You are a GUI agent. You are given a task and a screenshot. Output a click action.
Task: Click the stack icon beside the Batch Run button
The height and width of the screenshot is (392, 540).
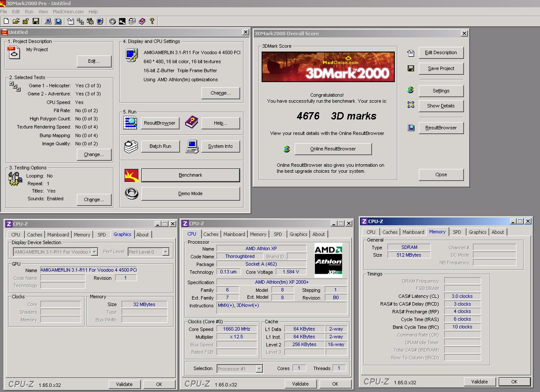(131, 147)
